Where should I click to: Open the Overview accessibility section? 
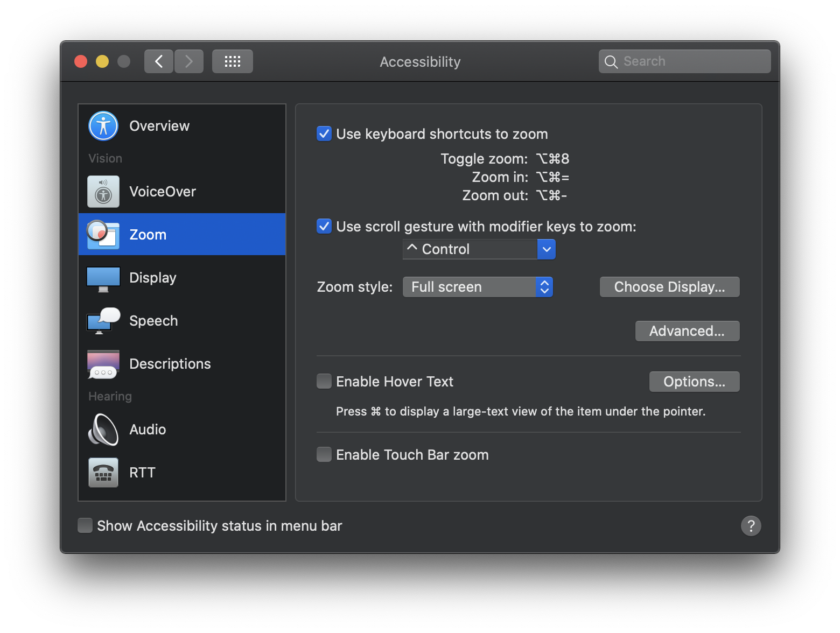pos(103,125)
